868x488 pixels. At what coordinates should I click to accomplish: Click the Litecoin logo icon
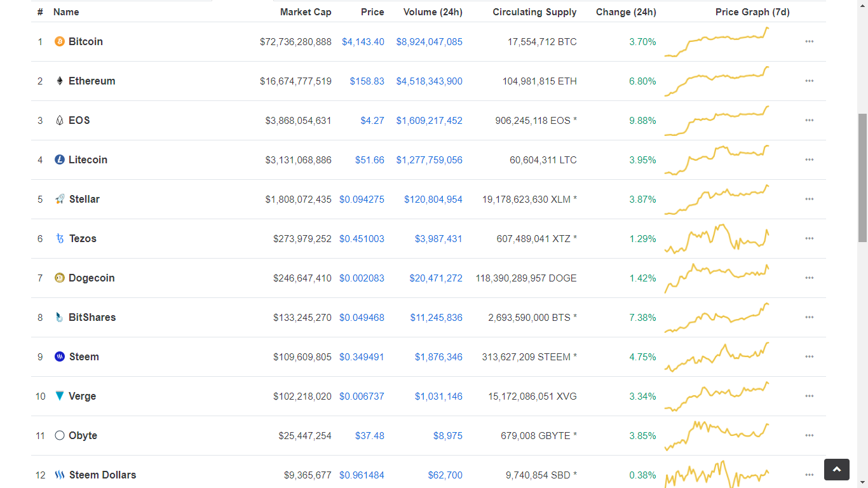[60, 159]
